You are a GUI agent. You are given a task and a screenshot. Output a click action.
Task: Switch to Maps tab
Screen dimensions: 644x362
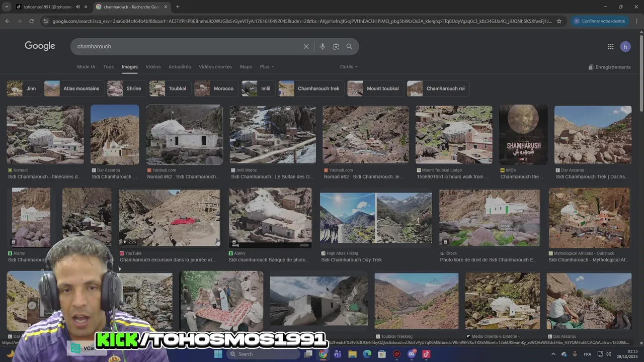click(x=246, y=67)
